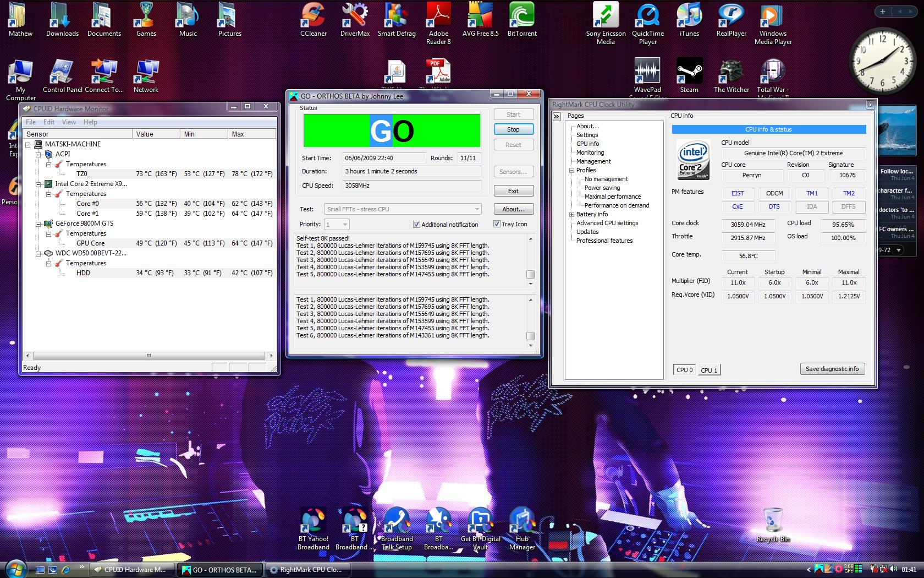Click Hardware Monitor horizontal scrollbar
The image size is (924, 578).
pos(148,356)
